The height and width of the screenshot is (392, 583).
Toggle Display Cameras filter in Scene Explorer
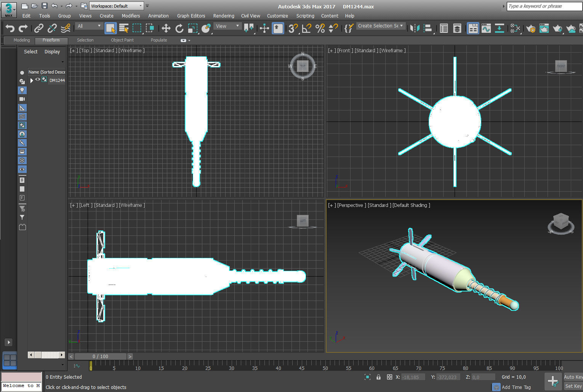[x=22, y=99]
